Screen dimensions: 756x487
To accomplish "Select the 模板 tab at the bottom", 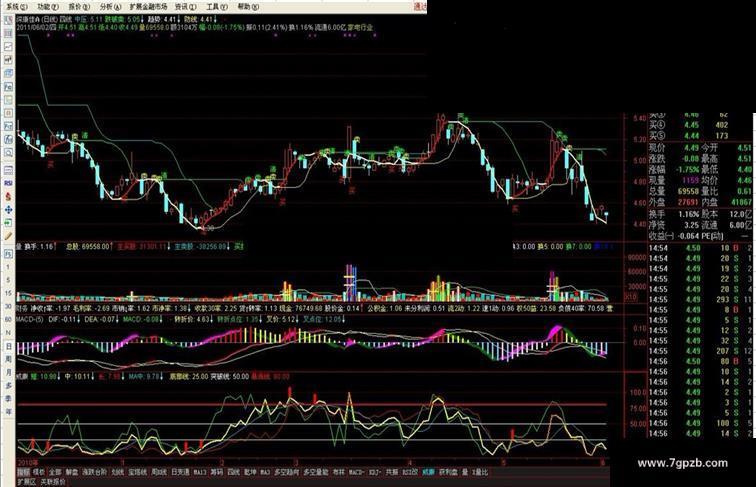I will pos(39,472).
